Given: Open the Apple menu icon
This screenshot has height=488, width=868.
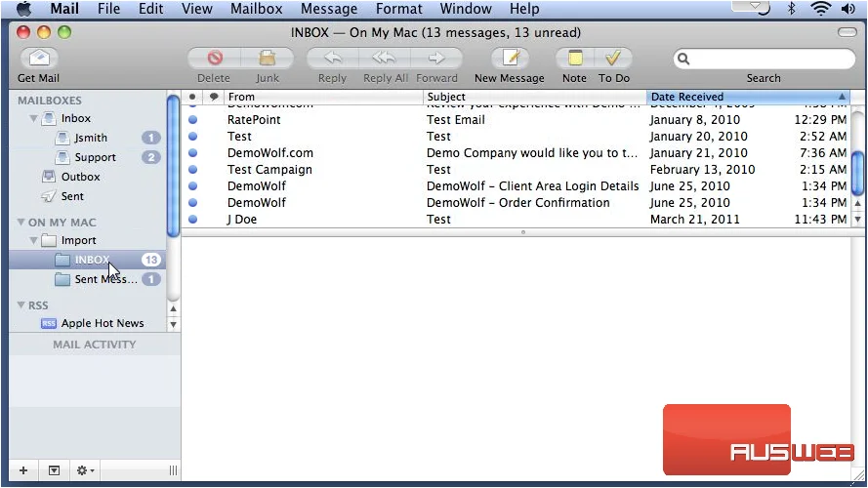Looking at the screenshot, I should pos(23,9).
